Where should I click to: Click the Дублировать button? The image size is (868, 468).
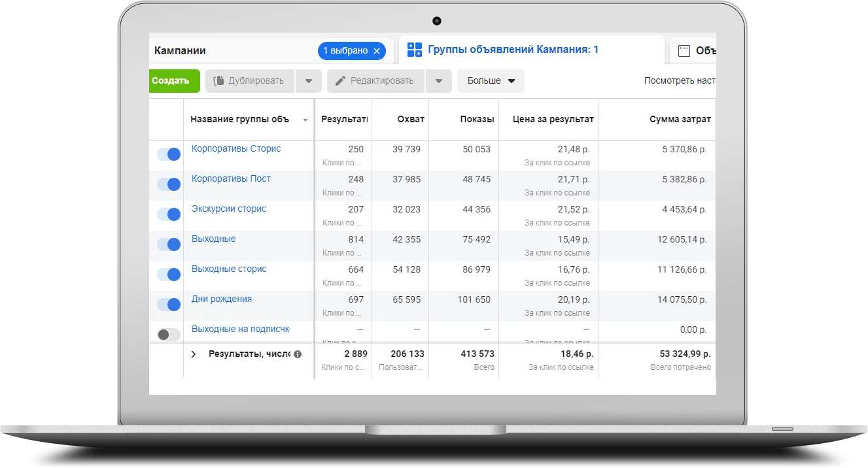pyautogui.click(x=250, y=81)
